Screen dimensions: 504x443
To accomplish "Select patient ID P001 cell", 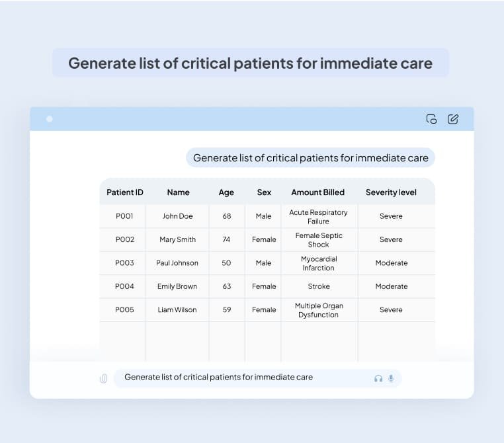I will coord(125,216).
